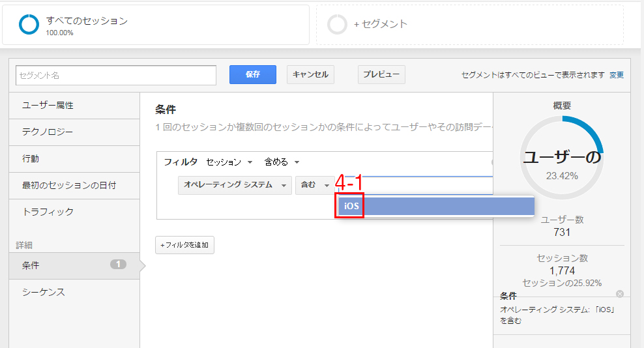Open the オペレーティング システム dimension dropdown
Viewport: 644px width, 348px height.
tap(235, 185)
